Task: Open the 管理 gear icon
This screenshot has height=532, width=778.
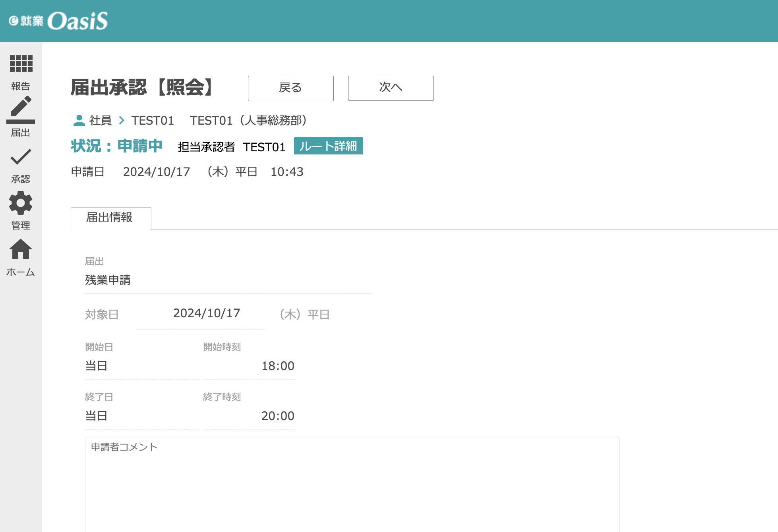Action: click(x=21, y=203)
